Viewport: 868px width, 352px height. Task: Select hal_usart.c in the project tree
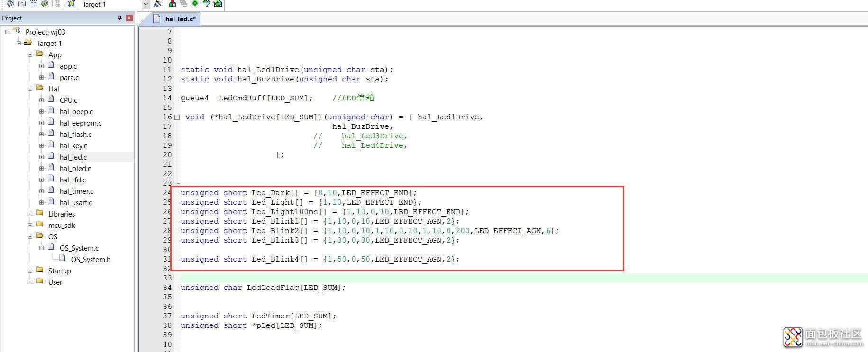click(x=76, y=203)
